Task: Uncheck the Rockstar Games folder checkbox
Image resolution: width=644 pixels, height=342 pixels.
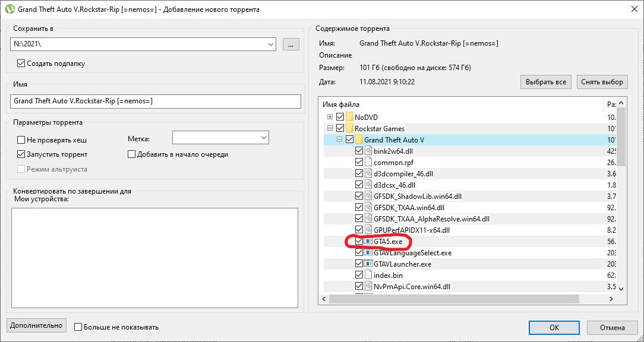Action: pos(340,128)
